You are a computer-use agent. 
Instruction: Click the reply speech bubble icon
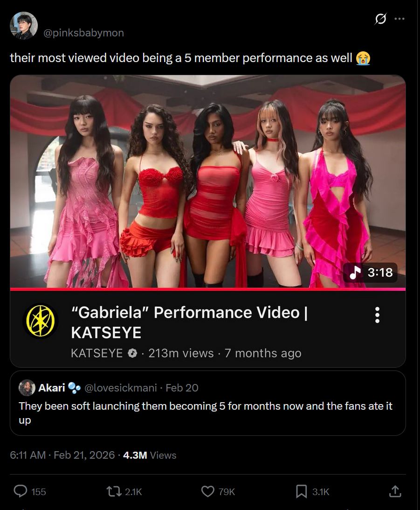pyautogui.click(x=21, y=491)
